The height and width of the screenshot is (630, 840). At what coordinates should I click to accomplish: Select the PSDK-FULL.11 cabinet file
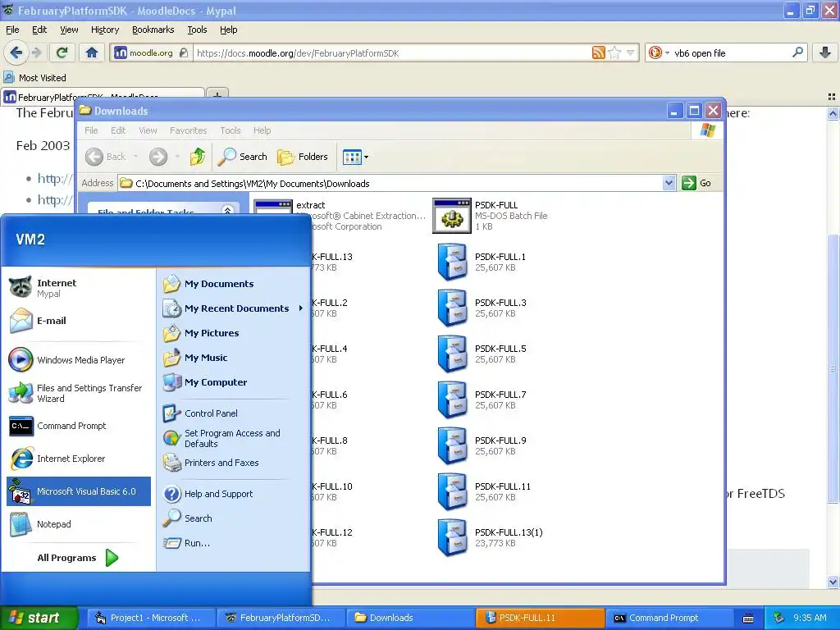(x=484, y=492)
